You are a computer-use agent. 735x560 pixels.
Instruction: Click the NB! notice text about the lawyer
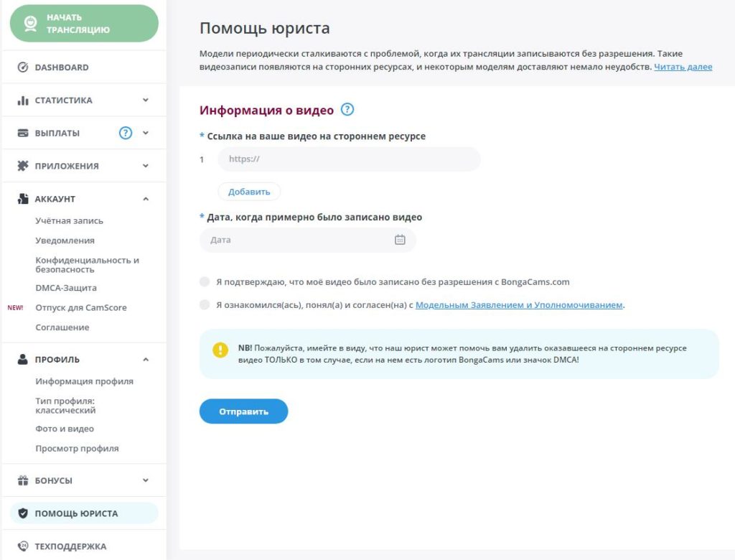pos(462,354)
